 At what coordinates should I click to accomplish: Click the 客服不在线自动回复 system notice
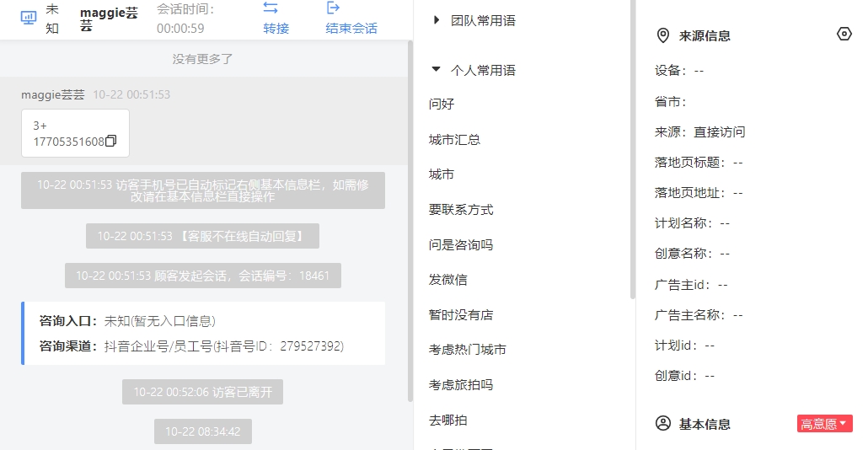click(202, 236)
